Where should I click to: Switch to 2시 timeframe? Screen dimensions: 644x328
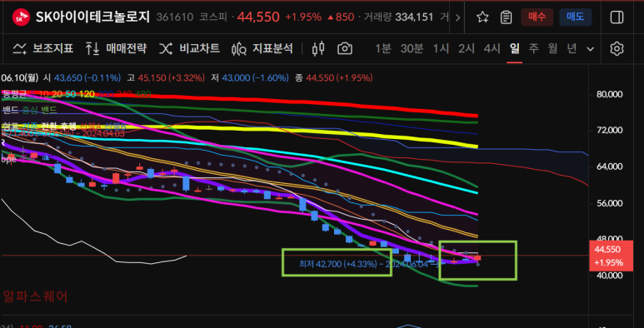click(467, 49)
